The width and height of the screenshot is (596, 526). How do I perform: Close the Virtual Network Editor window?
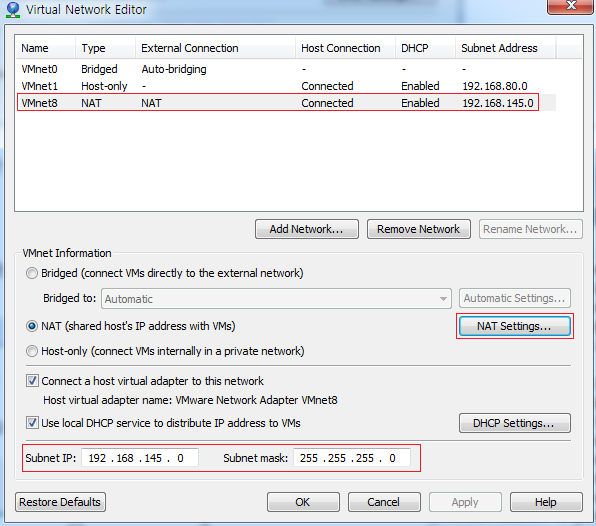571,6
